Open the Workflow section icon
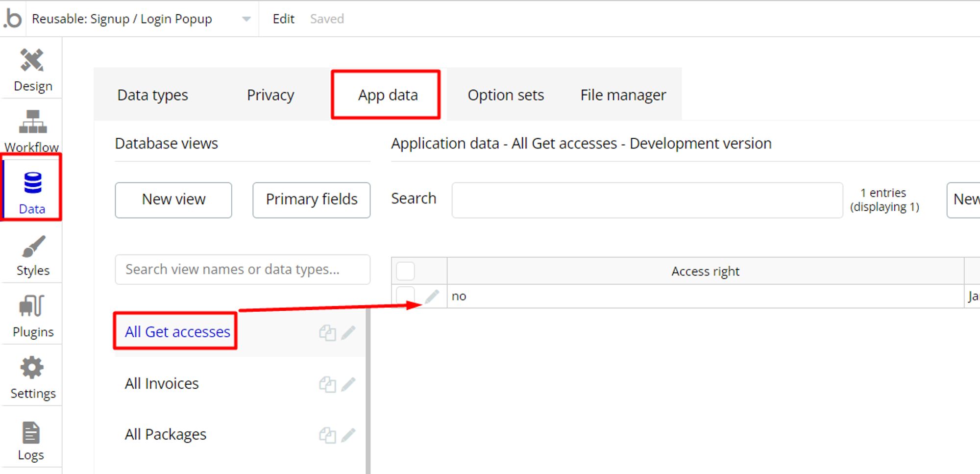 click(32, 123)
